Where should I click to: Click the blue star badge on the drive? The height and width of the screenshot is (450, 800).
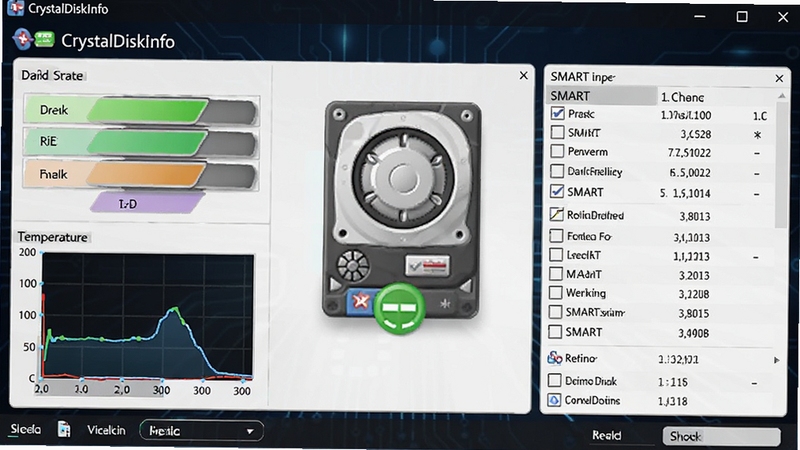(x=361, y=301)
